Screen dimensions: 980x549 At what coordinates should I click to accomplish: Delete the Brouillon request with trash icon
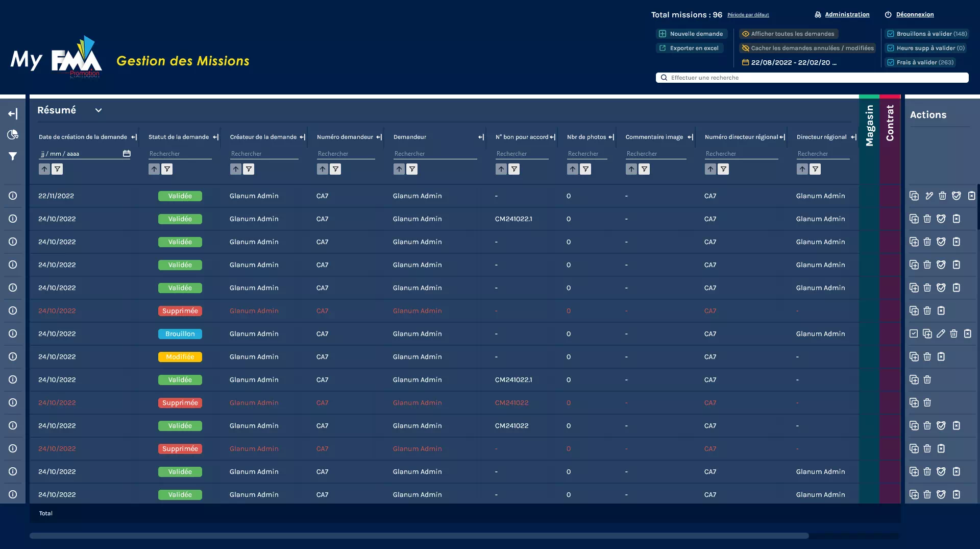click(x=954, y=333)
